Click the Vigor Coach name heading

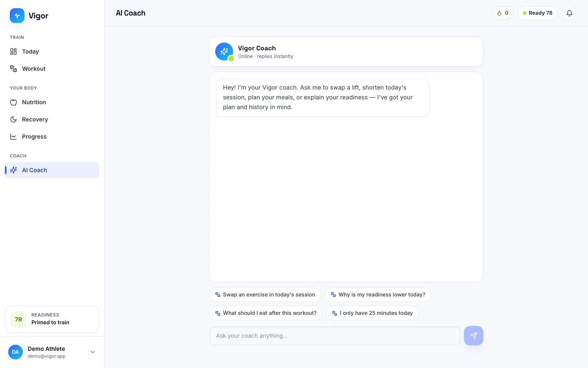257,48
